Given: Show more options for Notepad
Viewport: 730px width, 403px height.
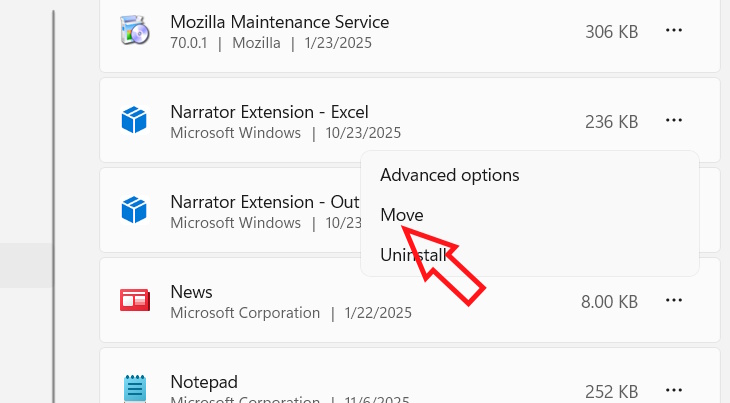Looking at the screenshot, I should 674,390.
